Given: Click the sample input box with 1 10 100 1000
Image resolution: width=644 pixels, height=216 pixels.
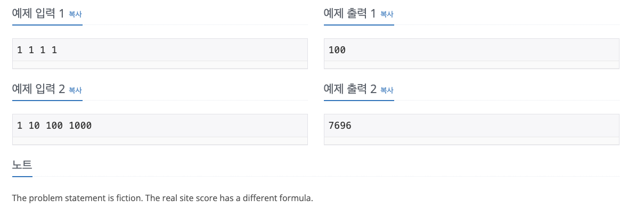Looking at the screenshot, I should click(x=160, y=129).
